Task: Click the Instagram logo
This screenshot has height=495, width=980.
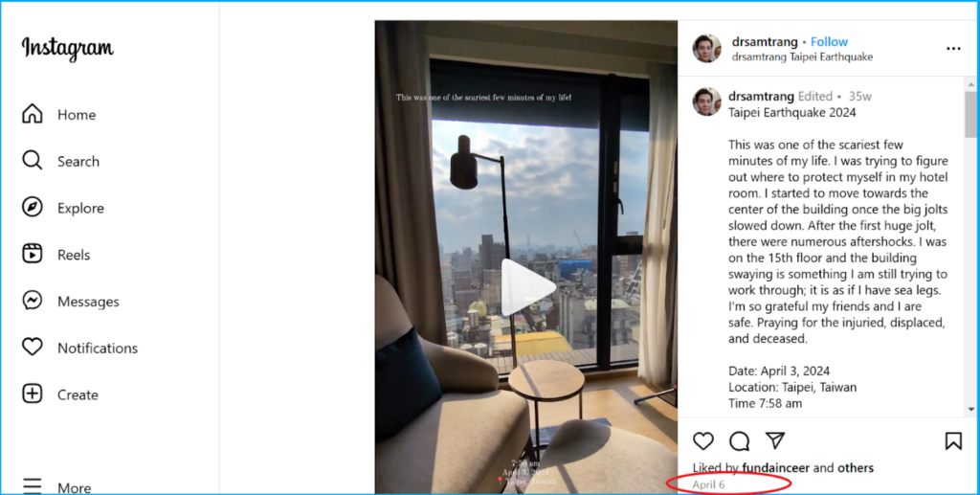Action: 68,48
